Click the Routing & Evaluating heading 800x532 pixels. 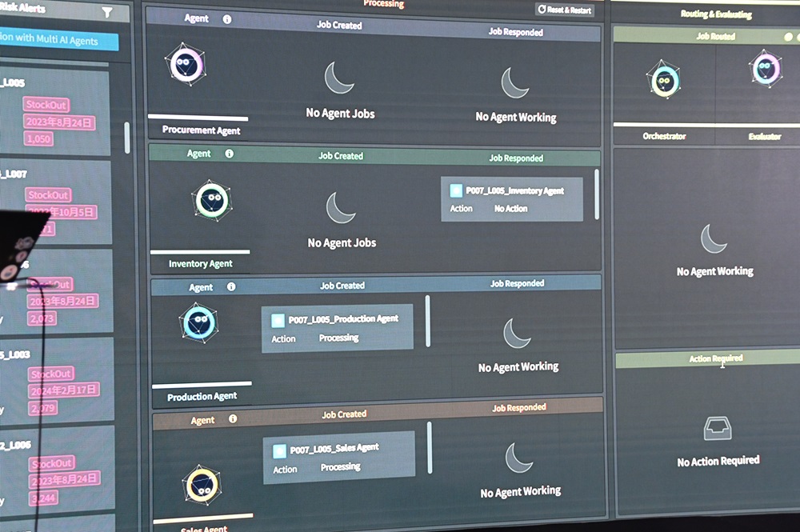[x=716, y=14]
